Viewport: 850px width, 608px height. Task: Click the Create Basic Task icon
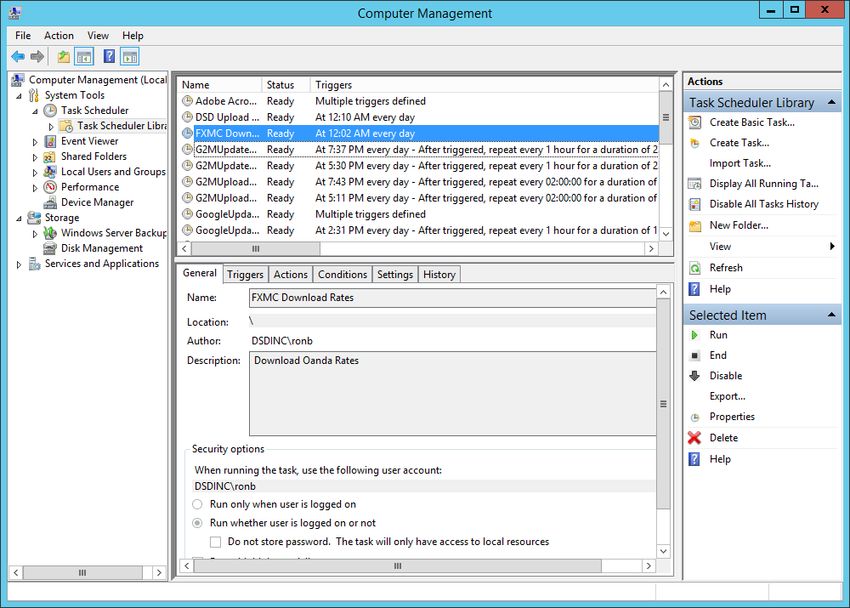[x=695, y=122]
